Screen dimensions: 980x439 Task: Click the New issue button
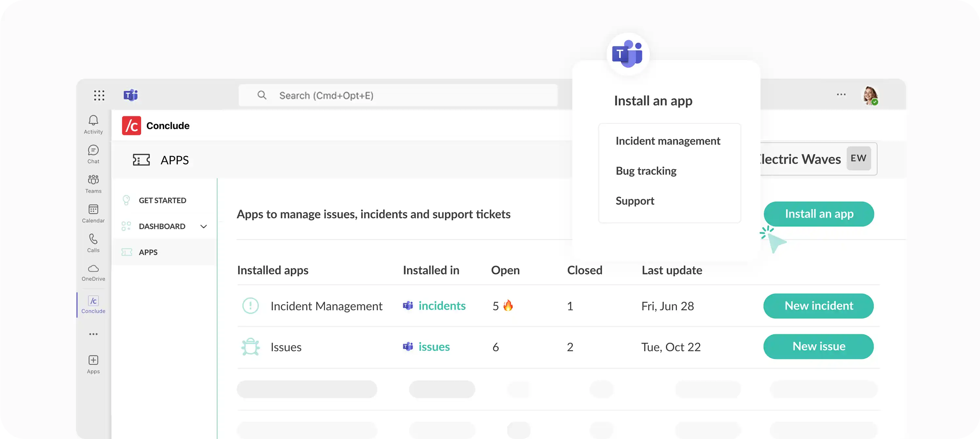point(818,347)
